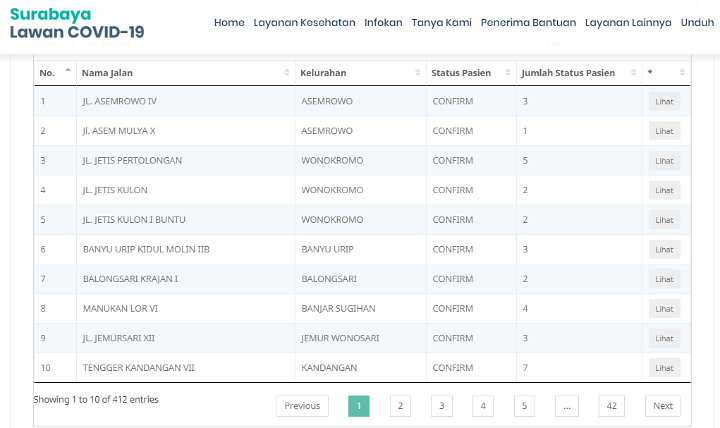Open the Home menu item
The image size is (720, 428).
pyautogui.click(x=229, y=23)
